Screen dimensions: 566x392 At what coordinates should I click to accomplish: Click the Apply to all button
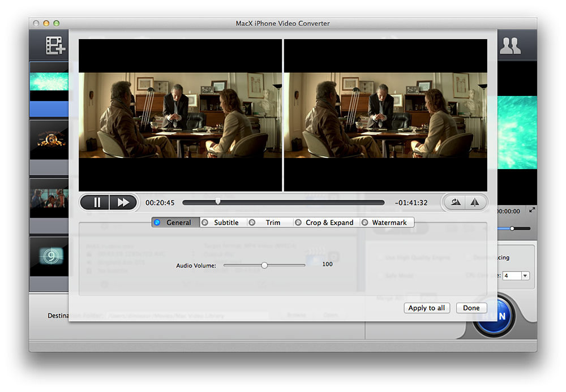coord(427,308)
